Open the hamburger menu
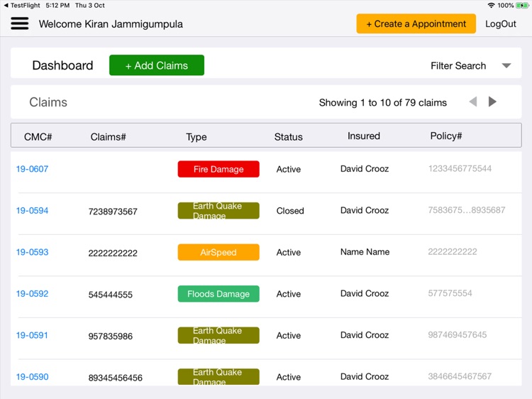This screenshot has width=532, height=399. point(20,23)
